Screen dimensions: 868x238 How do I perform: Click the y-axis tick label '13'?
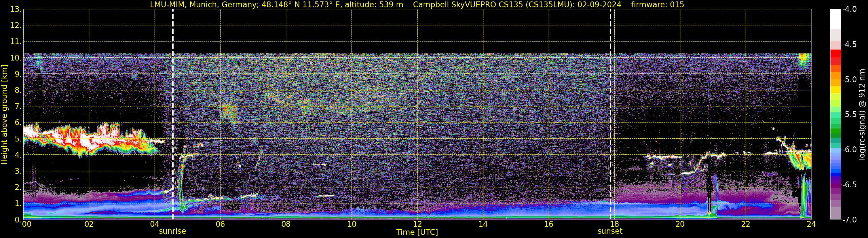click(x=15, y=9)
